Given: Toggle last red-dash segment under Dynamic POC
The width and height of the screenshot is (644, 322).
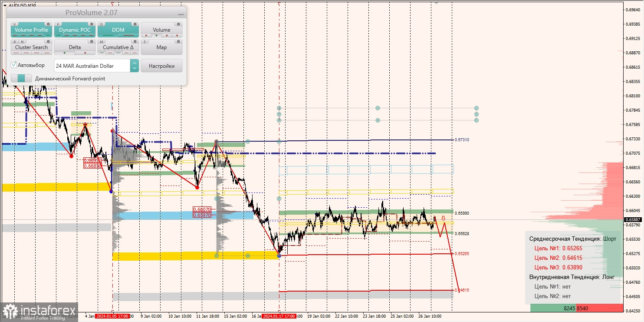Looking at the screenshot, I should pos(91,35).
